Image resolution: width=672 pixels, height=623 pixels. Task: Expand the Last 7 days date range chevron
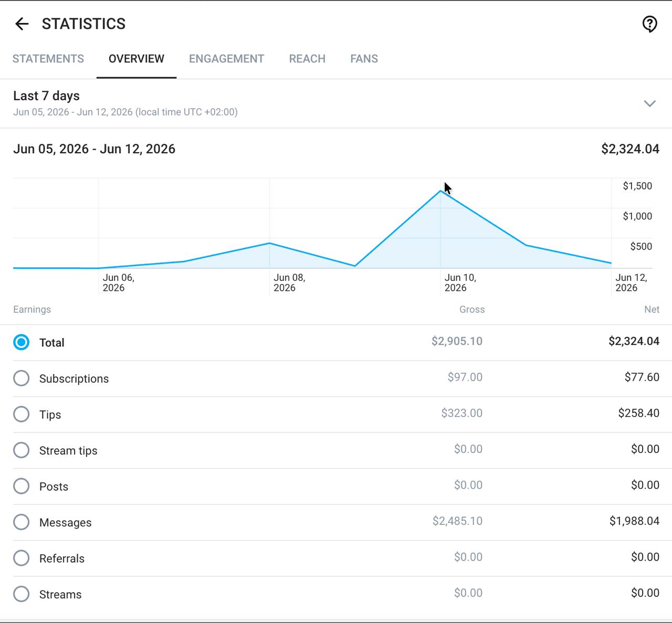click(650, 103)
